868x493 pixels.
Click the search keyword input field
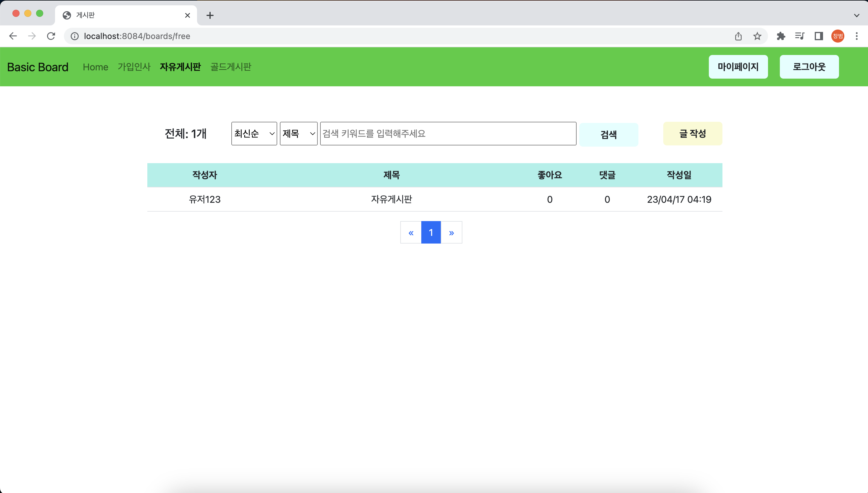click(448, 133)
